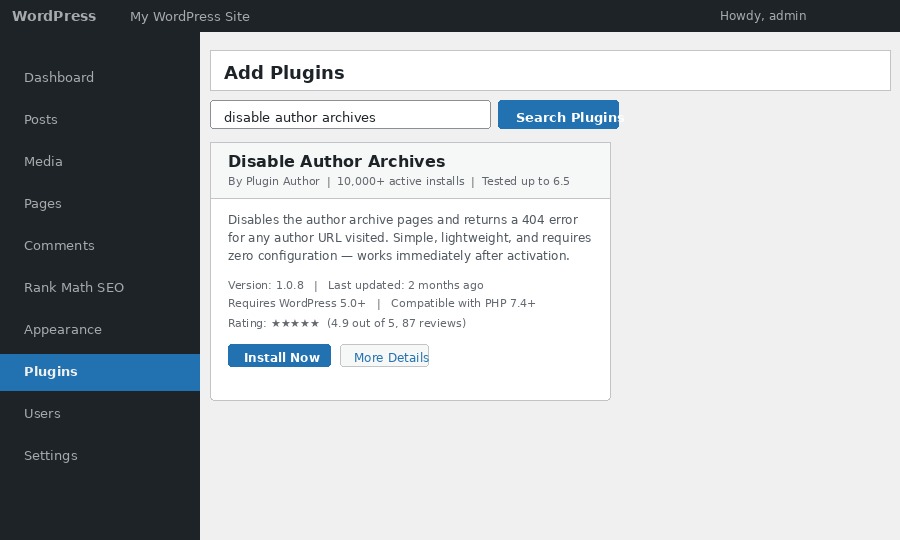Click the five-star plugin rating
The image size is (900, 540).
pyautogui.click(x=295, y=323)
